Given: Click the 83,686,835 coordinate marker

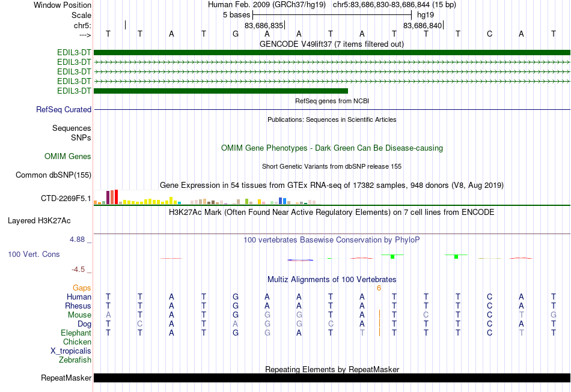Looking at the screenshot, I should (x=264, y=25).
